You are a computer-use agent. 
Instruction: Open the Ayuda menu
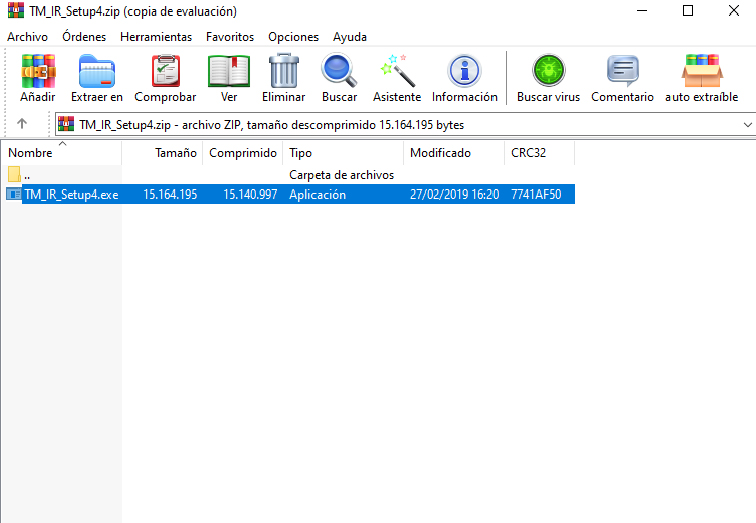pos(350,37)
